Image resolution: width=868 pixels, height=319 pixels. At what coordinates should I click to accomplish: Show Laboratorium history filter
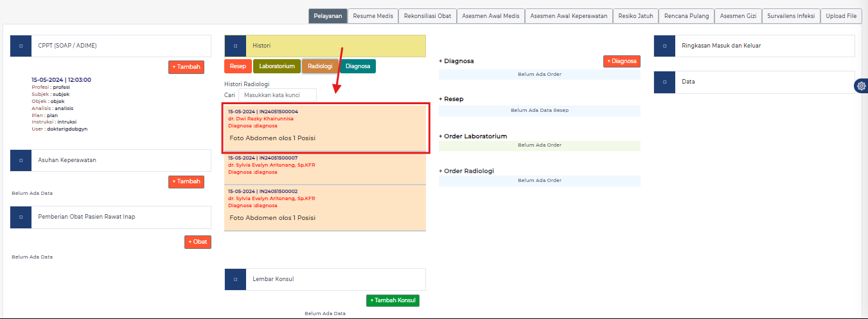[277, 66]
